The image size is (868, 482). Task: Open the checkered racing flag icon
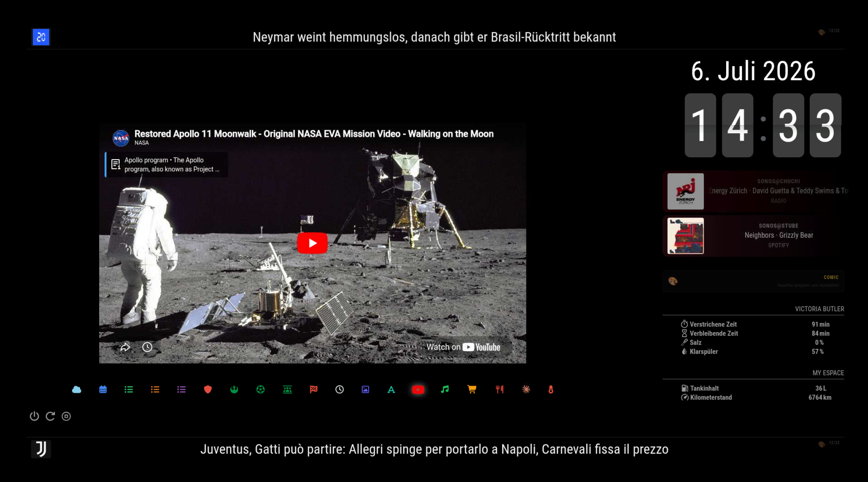coord(314,390)
